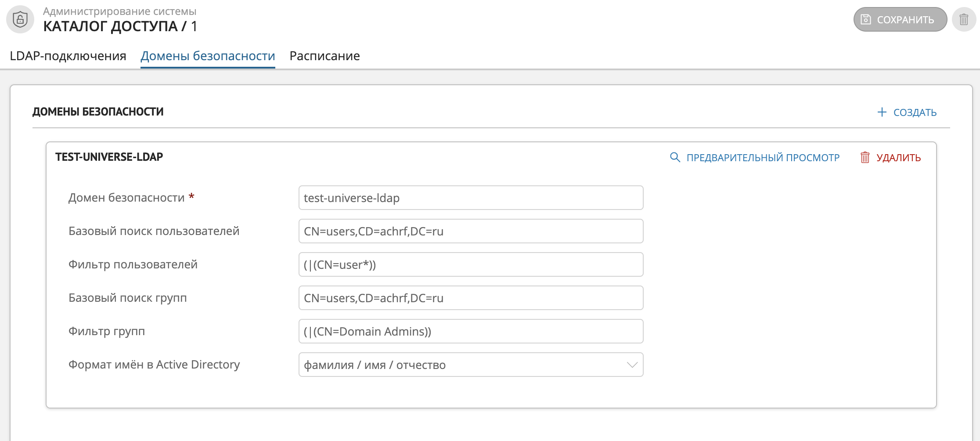Viewport: 980px width, 441px height.
Task: Click the Фильтр пользователей input
Action: point(471,264)
